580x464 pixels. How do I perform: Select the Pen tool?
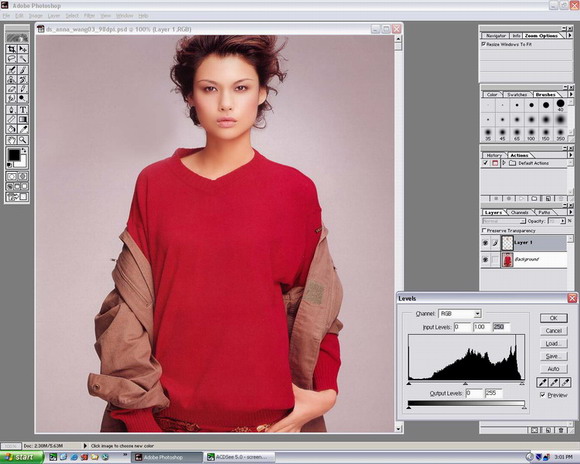pos(11,110)
